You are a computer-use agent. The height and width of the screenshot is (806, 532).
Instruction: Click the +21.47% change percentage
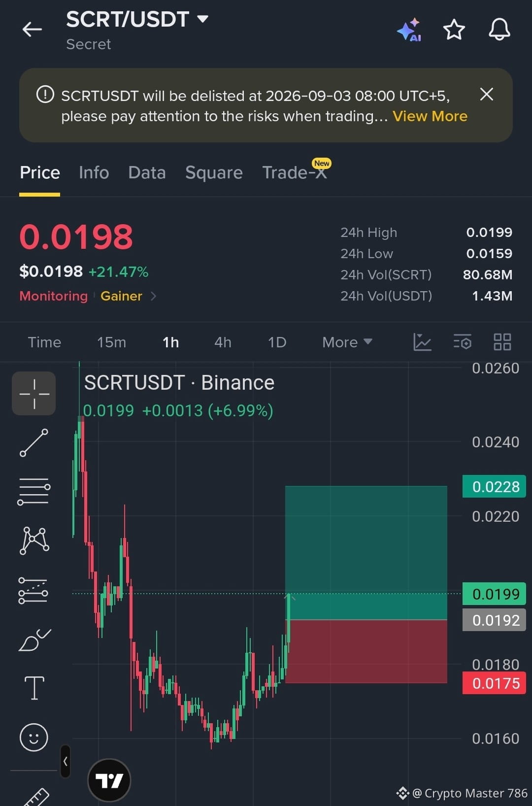(118, 271)
